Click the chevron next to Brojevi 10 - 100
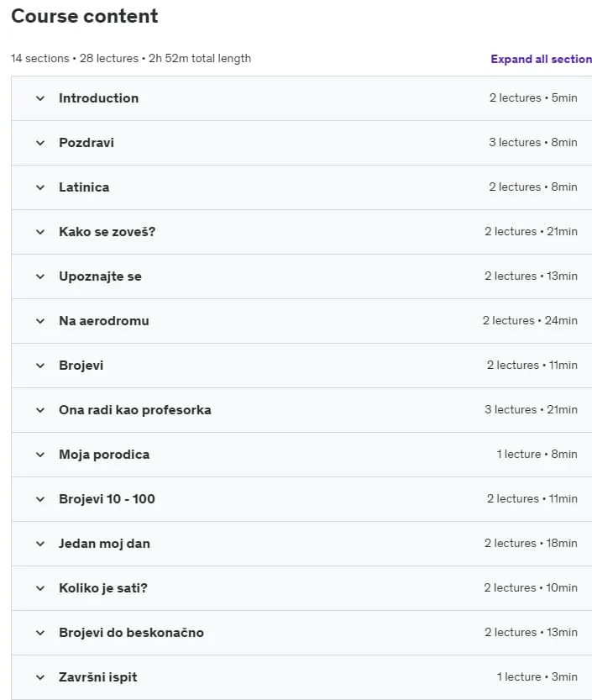Viewport: 592px width, 700px height. 40,499
